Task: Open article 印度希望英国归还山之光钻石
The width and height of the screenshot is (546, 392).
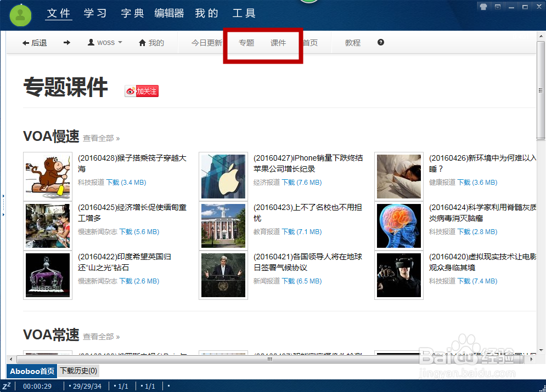Action: tap(125, 262)
